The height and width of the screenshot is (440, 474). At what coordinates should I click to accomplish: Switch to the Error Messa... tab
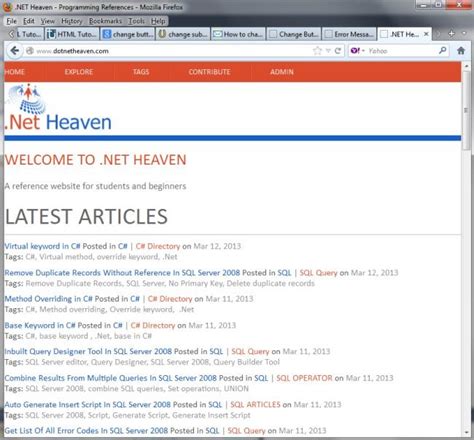pyautogui.click(x=349, y=34)
